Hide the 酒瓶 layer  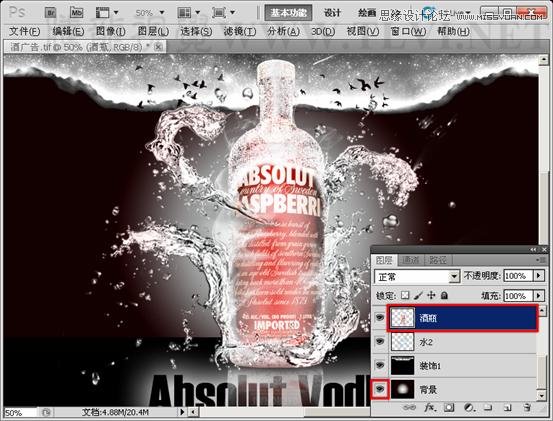[379, 317]
